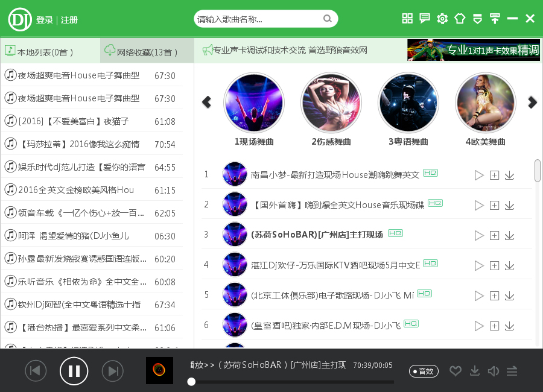The height and width of the screenshot is (392, 543).
Task: Download song 1 南昌小梦
Action: (509, 175)
